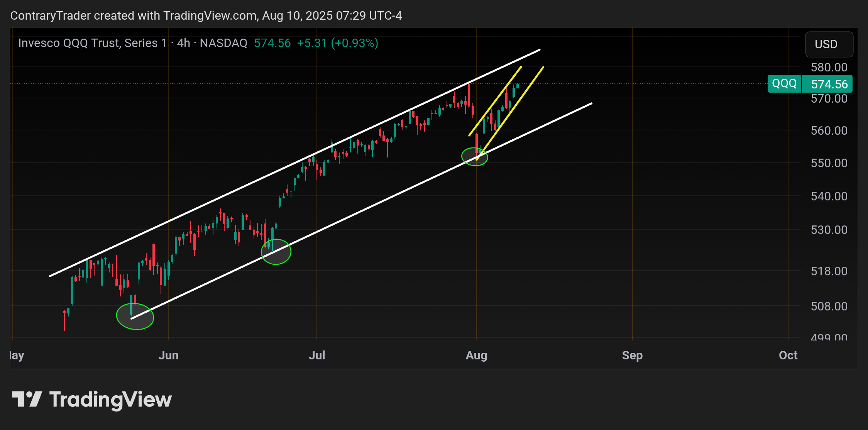868x430 pixels.
Task: Click the Aug time axis label
Action: [477, 355]
